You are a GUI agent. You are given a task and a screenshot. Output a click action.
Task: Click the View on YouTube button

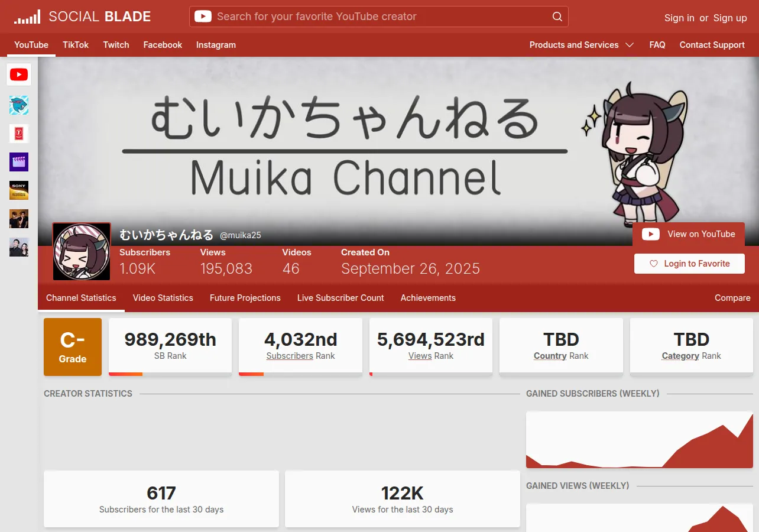coord(689,234)
